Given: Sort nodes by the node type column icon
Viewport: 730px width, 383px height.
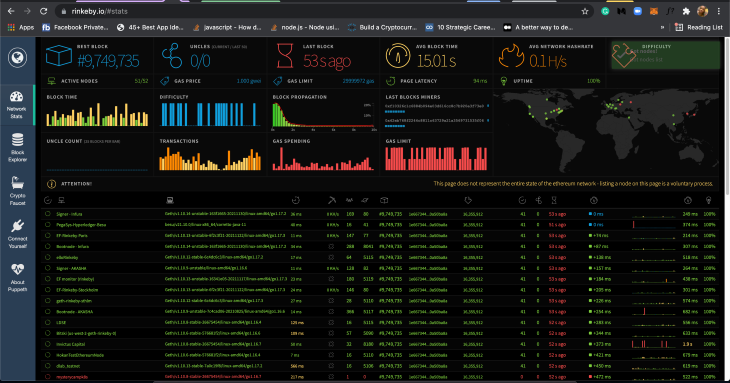Looking at the screenshot, I should click(170, 200).
